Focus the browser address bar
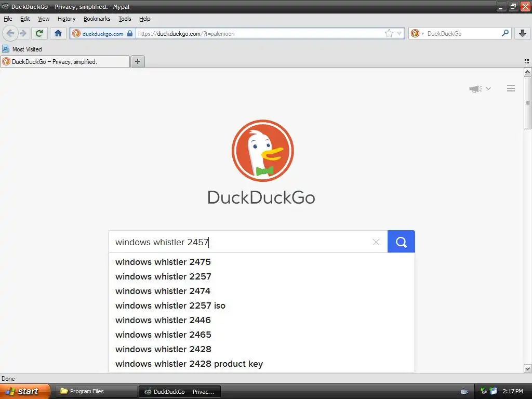The width and height of the screenshot is (532, 399). [x=260, y=34]
